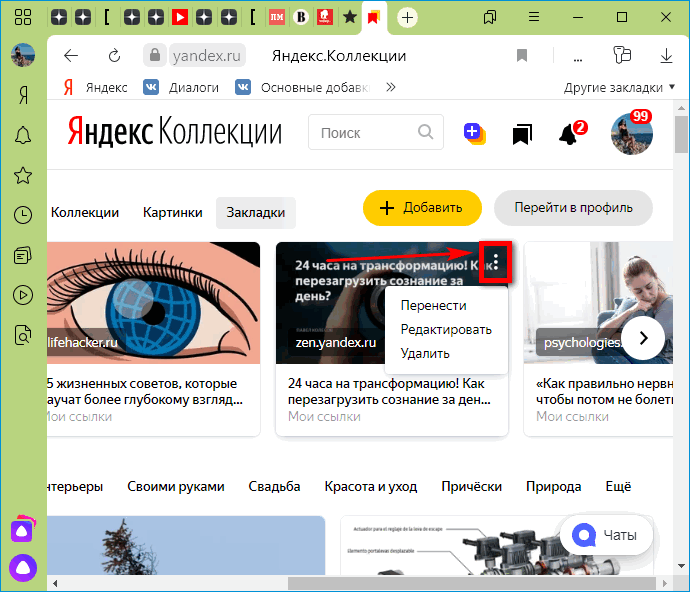Open the Alice square icon in the sidebar
The width and height of the screenshot is (690, 592).
[22, 530]
